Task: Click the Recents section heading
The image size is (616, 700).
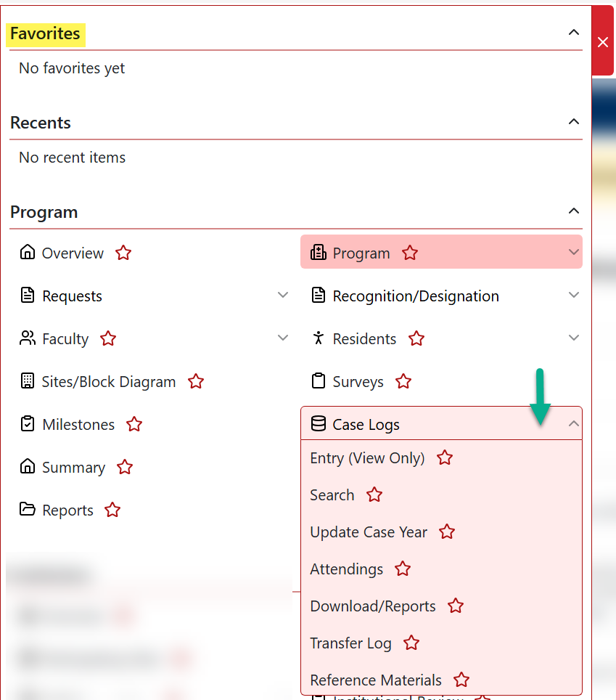Action: pos(40,123)
